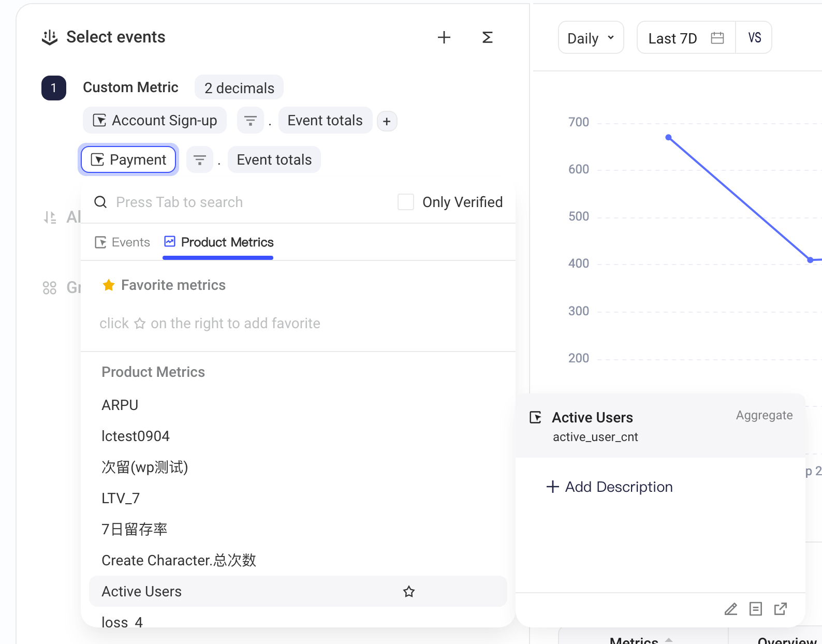Image resolution: width=822 pixels, height=644 pixels.
Task: Open the Daily granularity dropdown
Action: pos(591,38)
